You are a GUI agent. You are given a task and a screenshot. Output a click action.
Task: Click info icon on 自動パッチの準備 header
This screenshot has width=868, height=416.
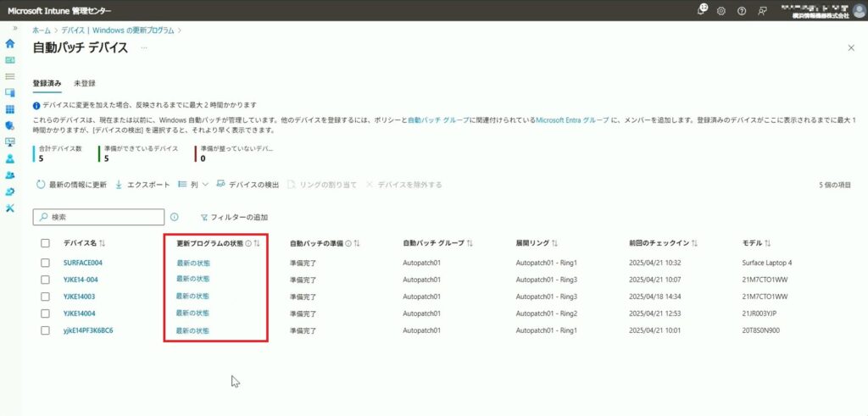coord(348,243)
